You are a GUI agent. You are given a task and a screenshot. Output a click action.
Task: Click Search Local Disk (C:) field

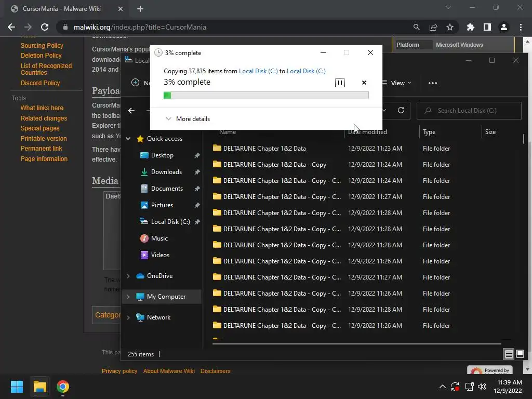pos(469,111)
